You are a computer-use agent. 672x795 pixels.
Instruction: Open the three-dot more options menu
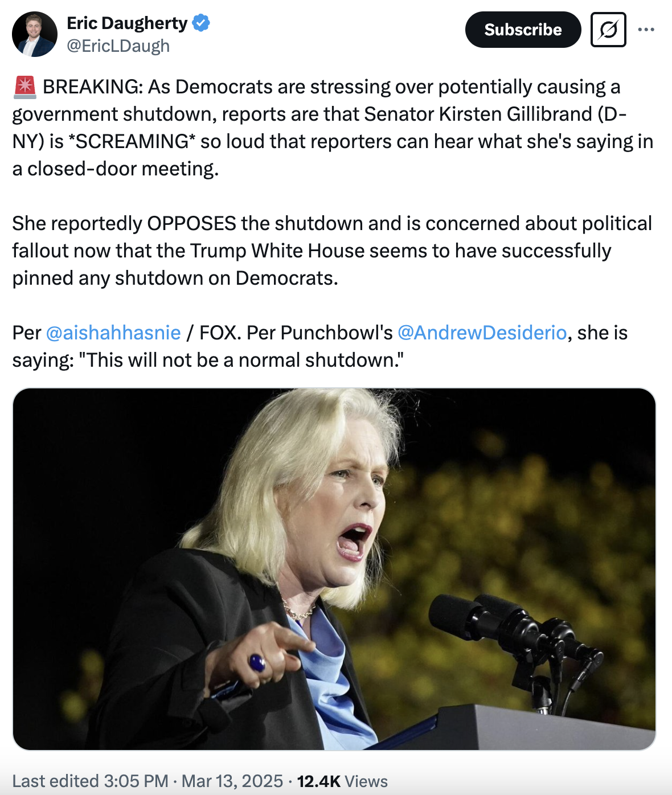[x=646, y=30]
